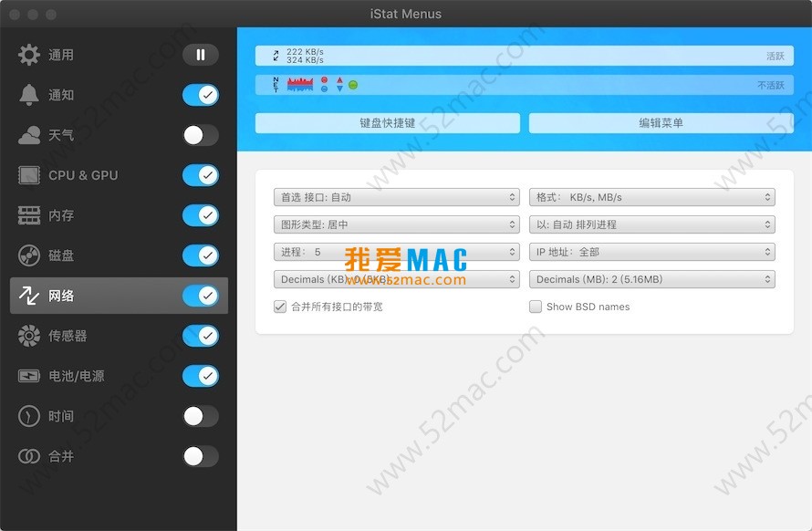Open the preferred interface (首选接口) dropdown

pyautogui.click(x=397, y=197)
